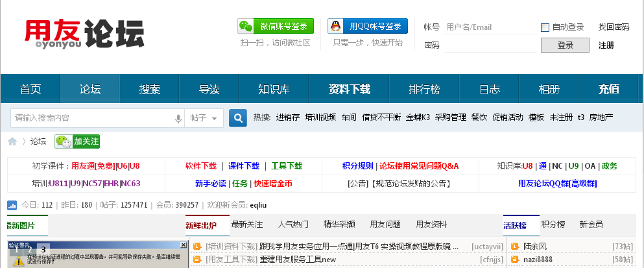Viewport: 644px width, 268px height.
Task: Open 用友通[免费] courseware link
Action: pos(93,166)
